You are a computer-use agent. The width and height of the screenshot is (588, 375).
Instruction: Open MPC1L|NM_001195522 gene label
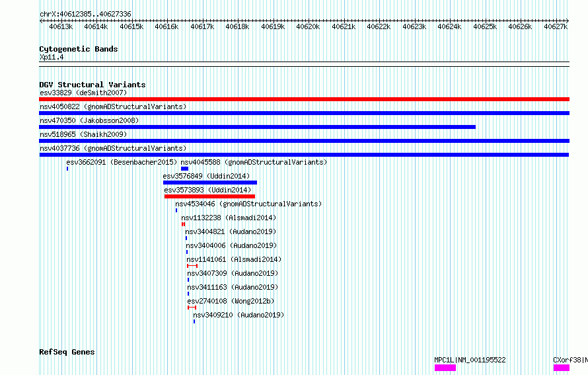click(470, 360)
